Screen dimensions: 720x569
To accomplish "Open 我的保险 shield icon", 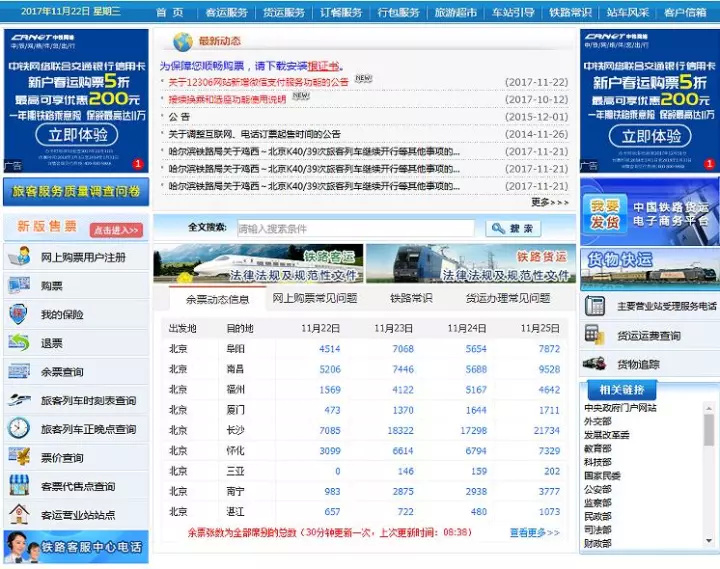I will coord(19,314).
